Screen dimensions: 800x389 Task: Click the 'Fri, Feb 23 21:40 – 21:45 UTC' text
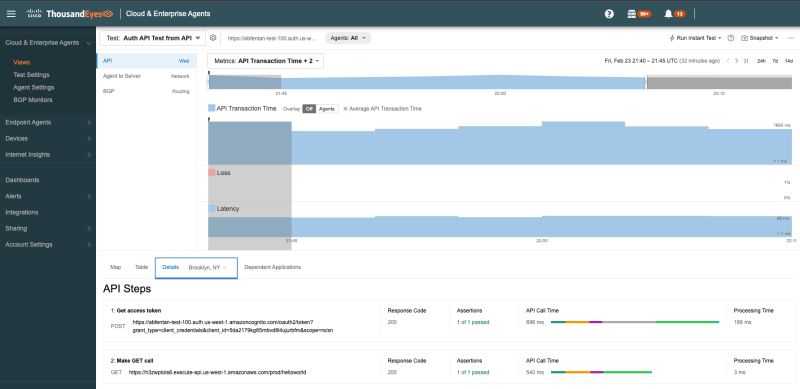641,61
